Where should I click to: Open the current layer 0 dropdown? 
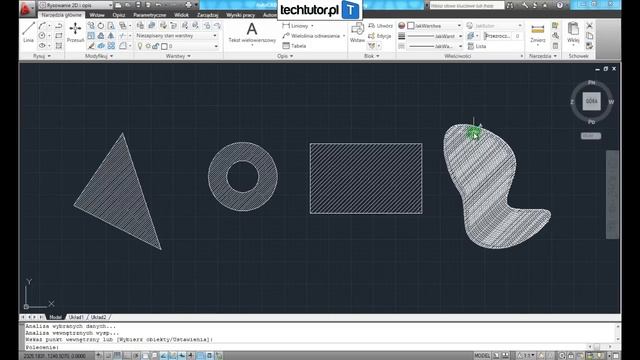(177, 46)
